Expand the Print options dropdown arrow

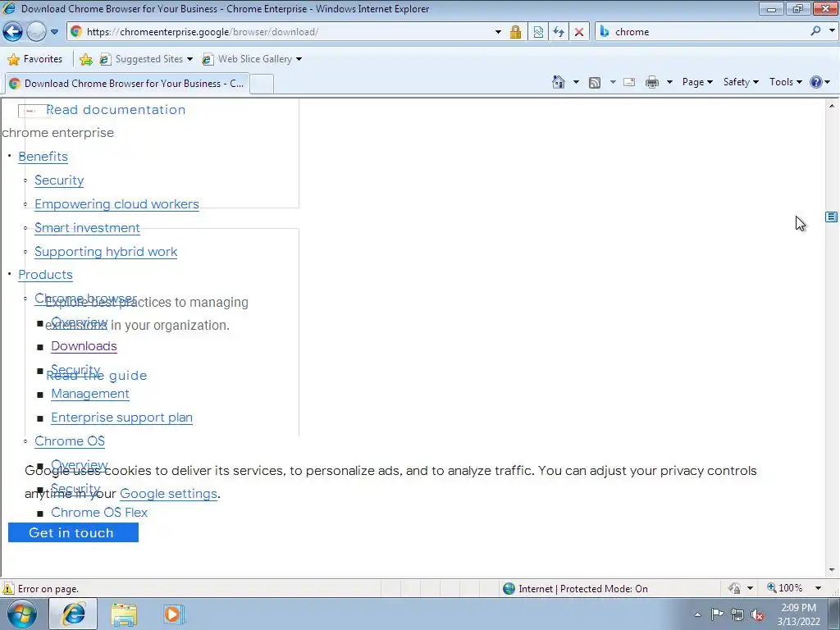(x=669, y=82)
